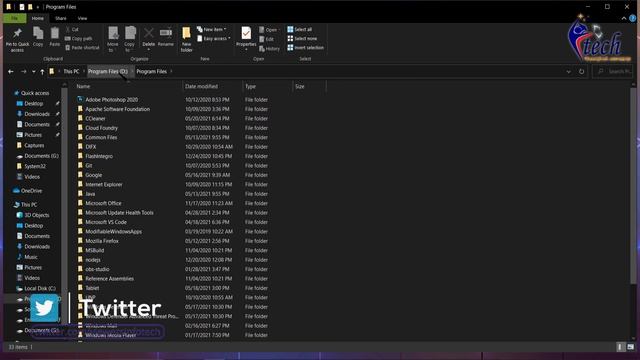Select the Microsoft VS Code folder

pos(106,222)
